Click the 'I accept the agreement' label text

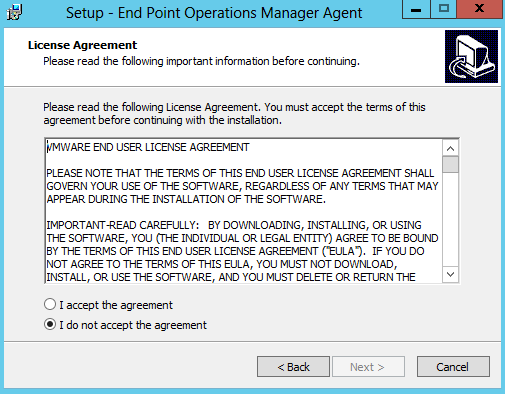[116, 305]
